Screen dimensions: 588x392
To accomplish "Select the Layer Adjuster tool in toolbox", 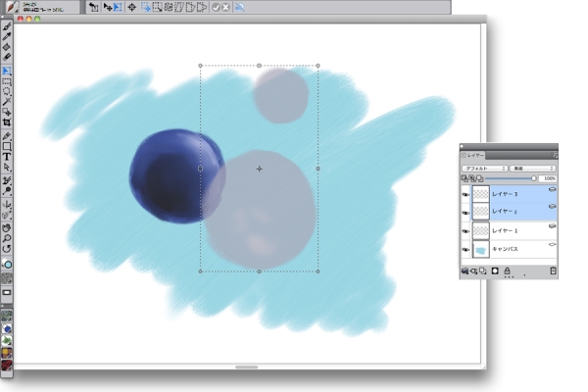I will [7, 71].
